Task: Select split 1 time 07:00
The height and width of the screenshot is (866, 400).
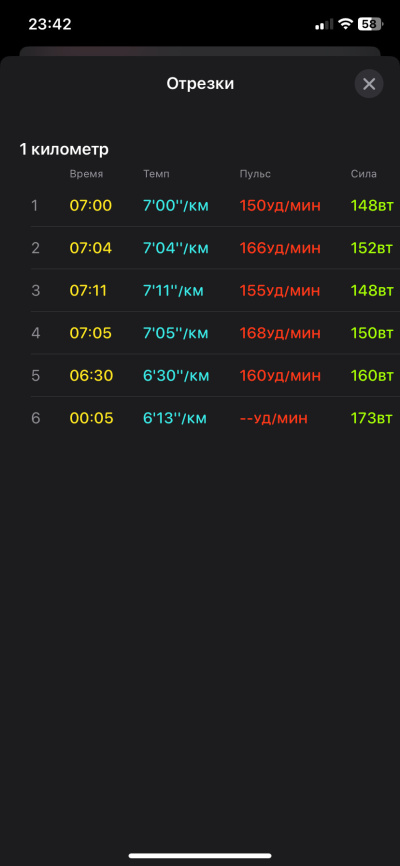Action: coord(91,205)
